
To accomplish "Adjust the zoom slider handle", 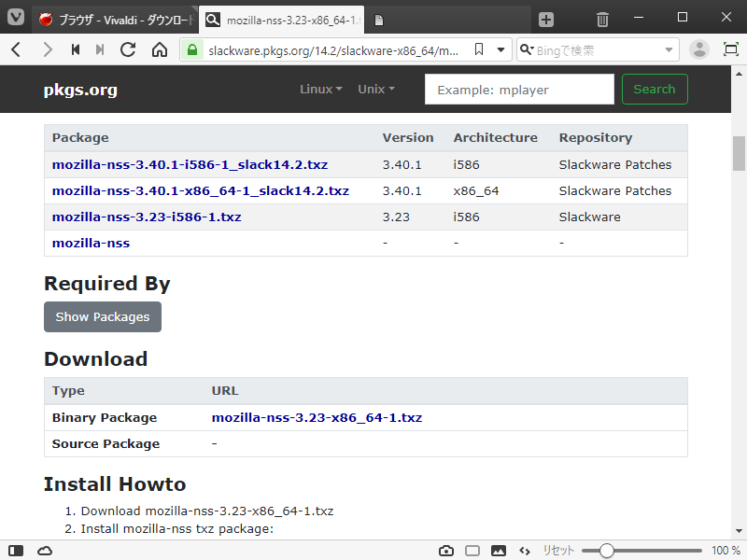I will pyautogui.click(x=606, y=551).
